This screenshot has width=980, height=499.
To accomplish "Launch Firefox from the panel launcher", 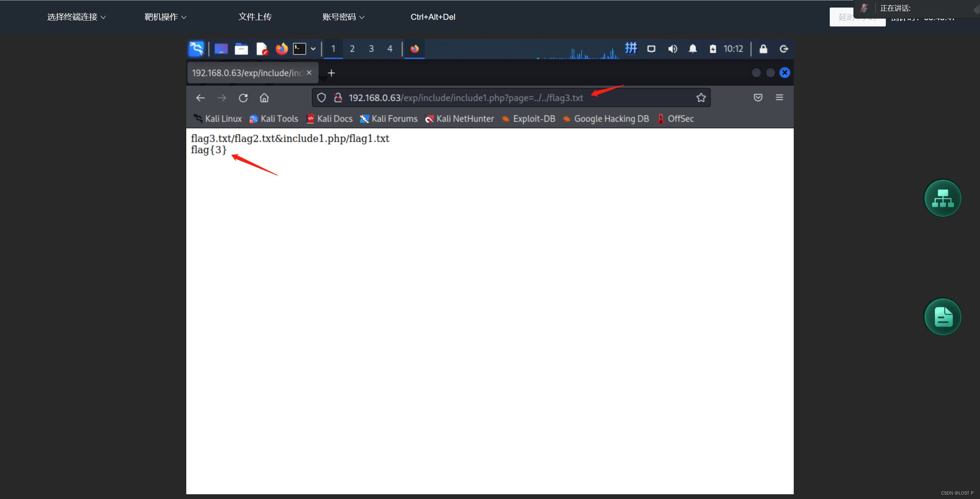I will pos(282,49).
